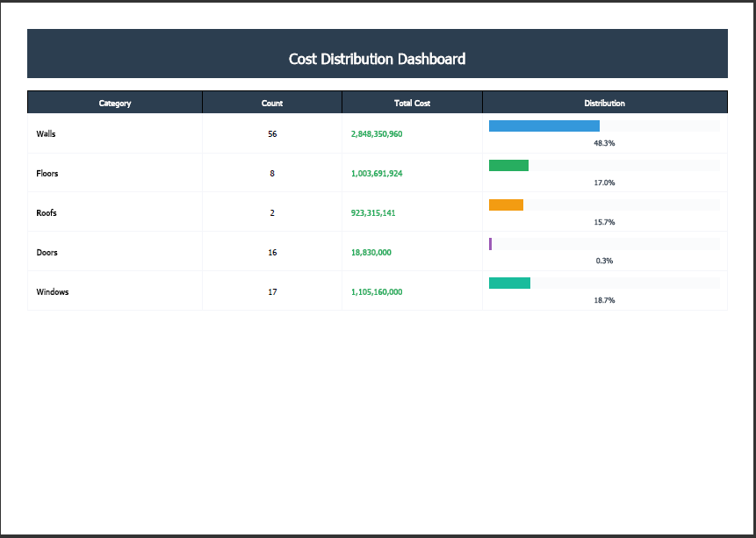Click Roofs total cost 923,315,141
Screen dimensions: 756x538
coord(373,212)
